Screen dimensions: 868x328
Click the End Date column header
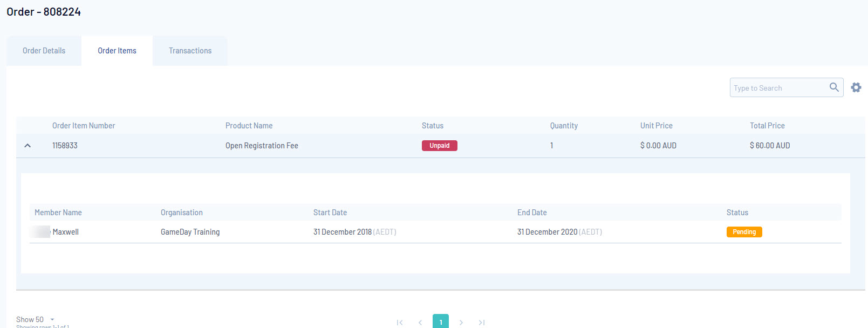532,213
